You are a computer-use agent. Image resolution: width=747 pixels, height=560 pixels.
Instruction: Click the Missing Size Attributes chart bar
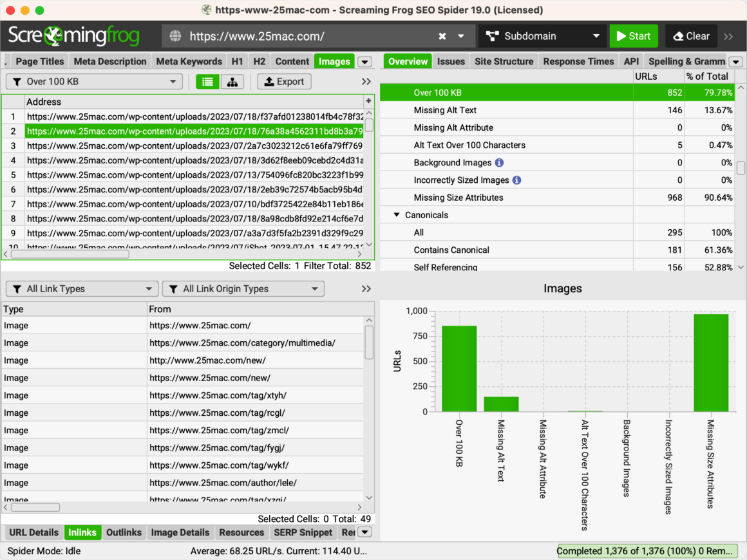pos(711,363)
